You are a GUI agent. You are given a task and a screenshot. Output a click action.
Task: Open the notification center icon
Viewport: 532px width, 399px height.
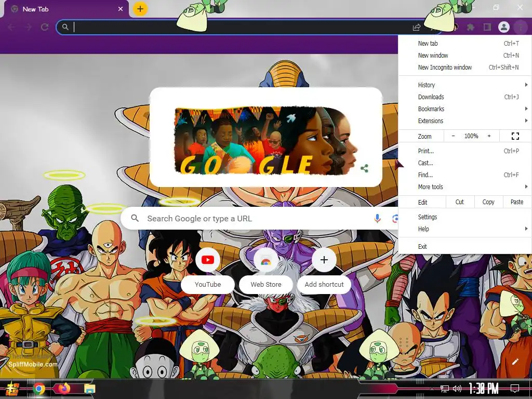[515, 389]
